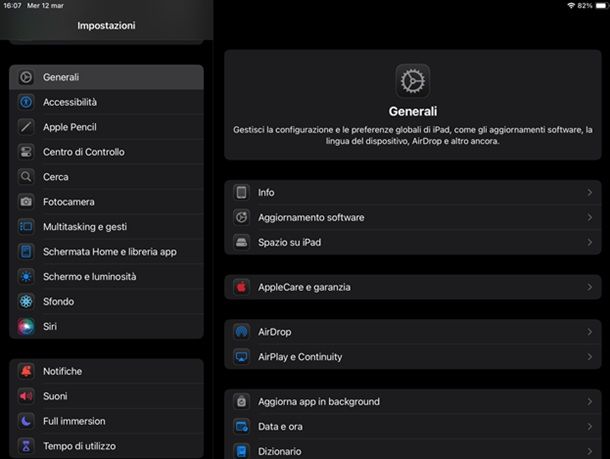The image size is (610, 459).
Task: Open chevron on Info row
Action: point(590,193)
